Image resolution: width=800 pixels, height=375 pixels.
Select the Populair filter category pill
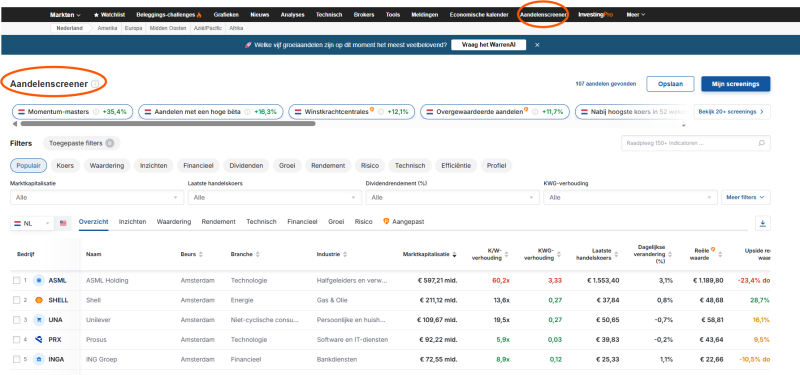(x=29, y=166)
